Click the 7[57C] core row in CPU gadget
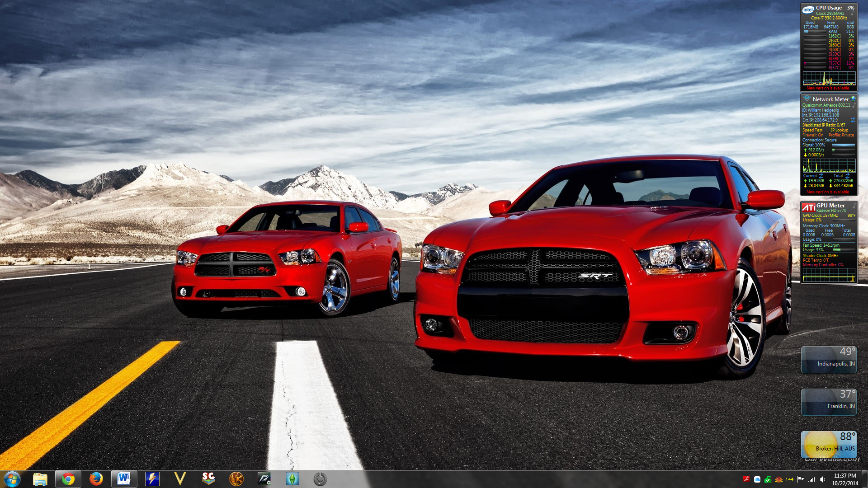 point(829,63)
